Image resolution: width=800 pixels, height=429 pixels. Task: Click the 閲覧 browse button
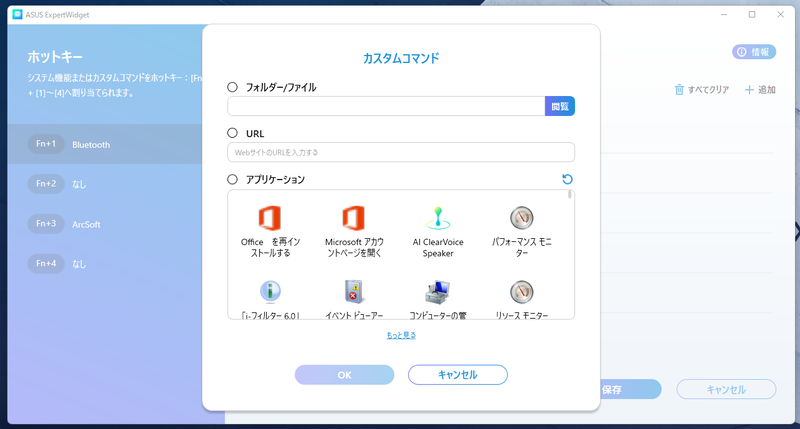click(560, 106)
